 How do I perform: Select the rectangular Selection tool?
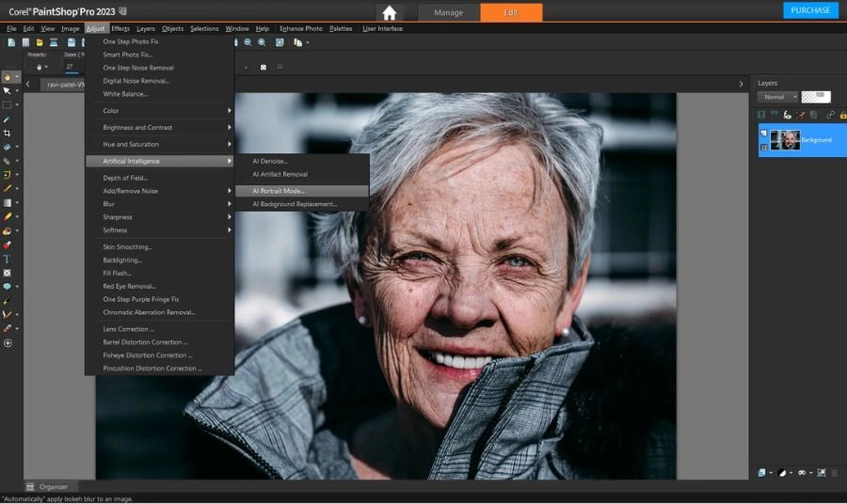(7, 104)
